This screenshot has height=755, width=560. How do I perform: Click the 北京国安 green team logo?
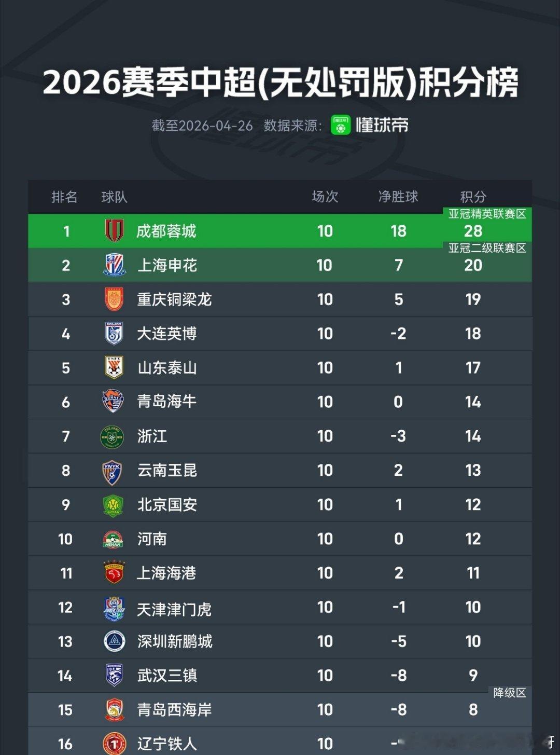113,505
